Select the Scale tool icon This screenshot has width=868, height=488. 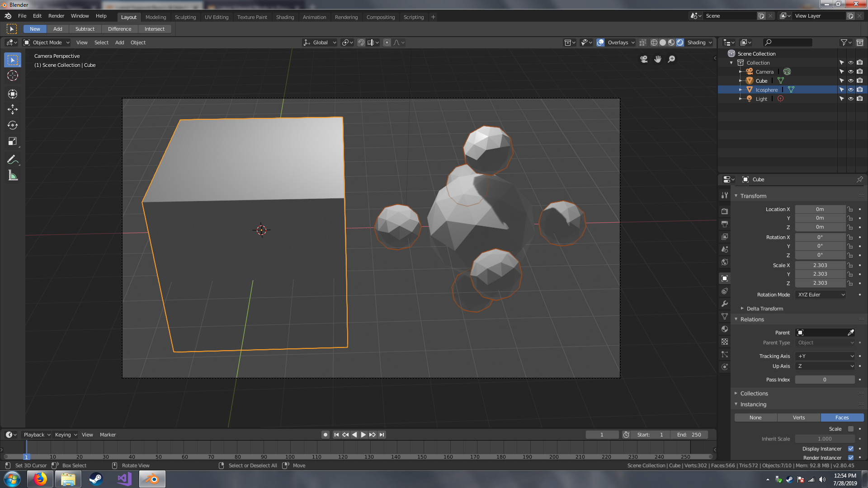tap(13, 141)
